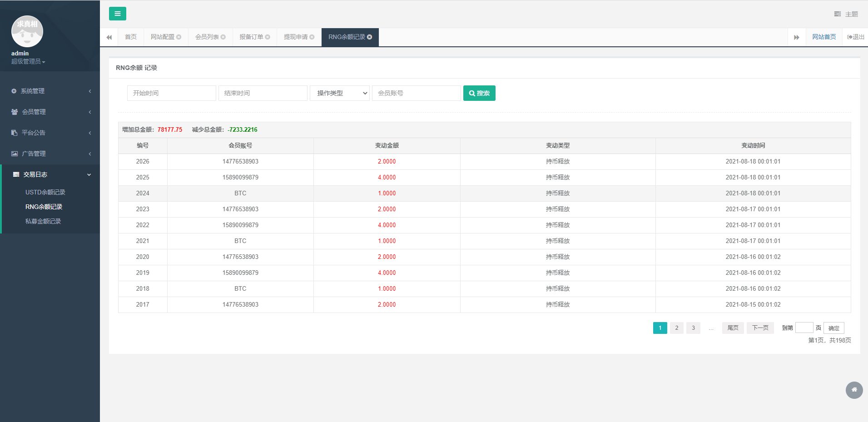Click the green 搜索 button
The height and width of the screenshot is (422, 868).
(x=479, y=93)
